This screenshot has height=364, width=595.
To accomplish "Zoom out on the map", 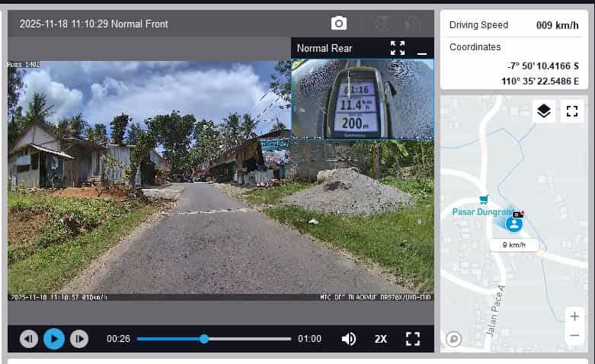I will coord(574,335).
